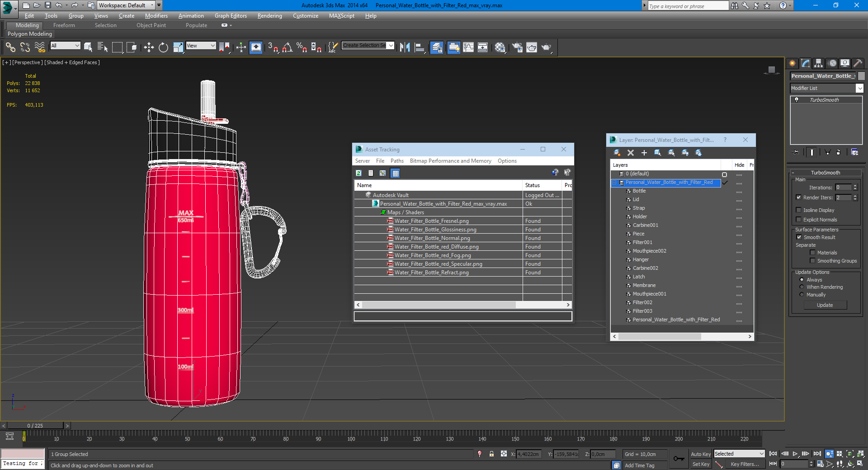Open the Curve Editor from toolbar
Screen dimensions: 868x470
pyautogui.click(x=468, y=47)
